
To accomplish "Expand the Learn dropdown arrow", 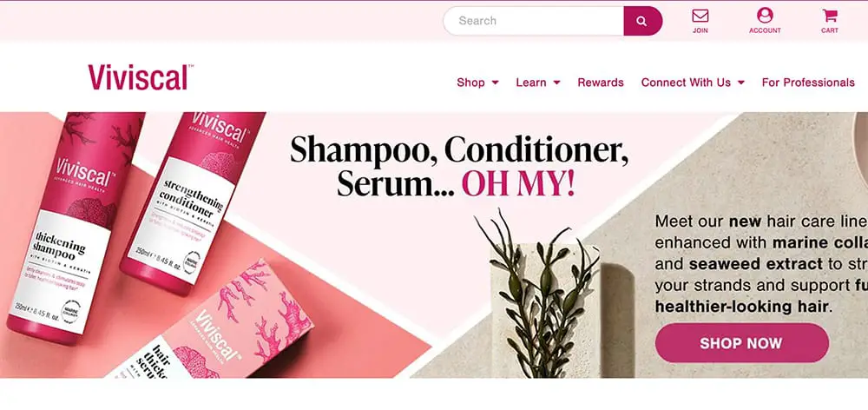I will pos(556,83).
